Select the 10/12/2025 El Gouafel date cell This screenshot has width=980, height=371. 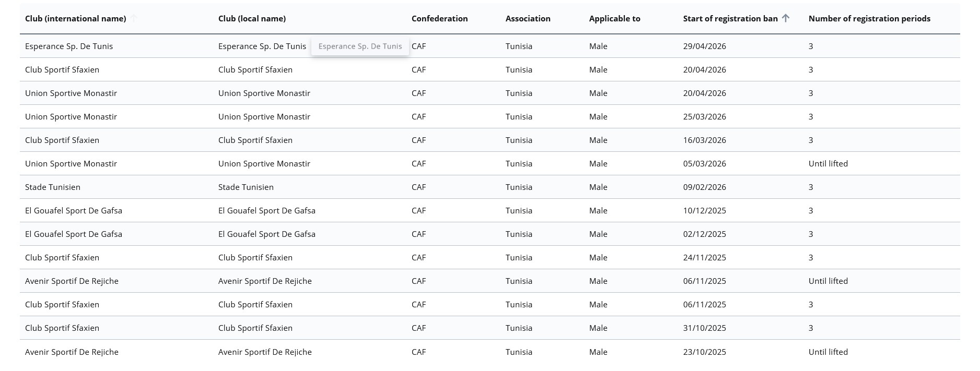coord(704,211)
